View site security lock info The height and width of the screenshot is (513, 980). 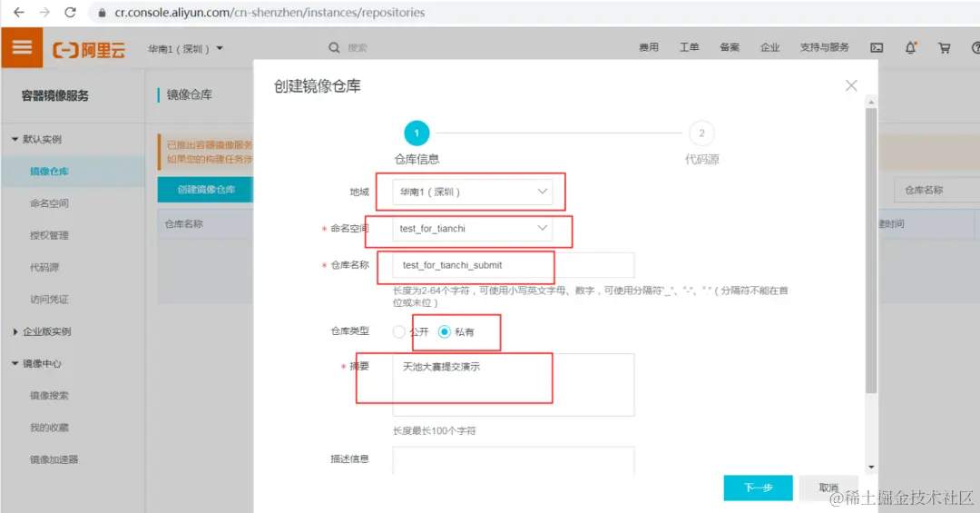click(x=102, y=13)
